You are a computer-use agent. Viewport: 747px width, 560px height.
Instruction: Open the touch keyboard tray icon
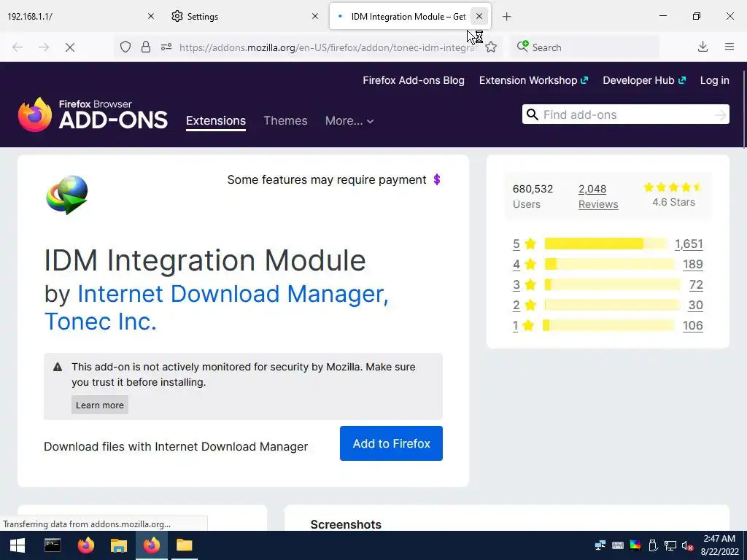tap(617, 545)
